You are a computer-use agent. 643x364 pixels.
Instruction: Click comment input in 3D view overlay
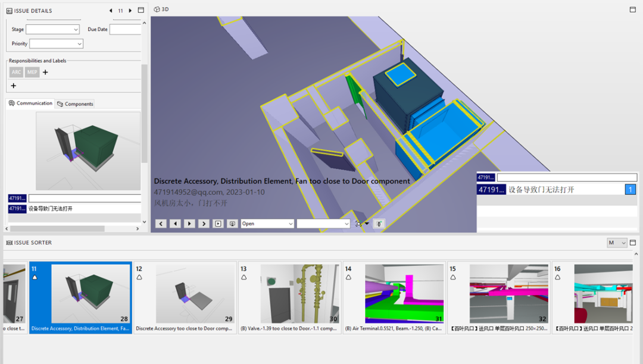pyautogui.click(x=567, y=177)
